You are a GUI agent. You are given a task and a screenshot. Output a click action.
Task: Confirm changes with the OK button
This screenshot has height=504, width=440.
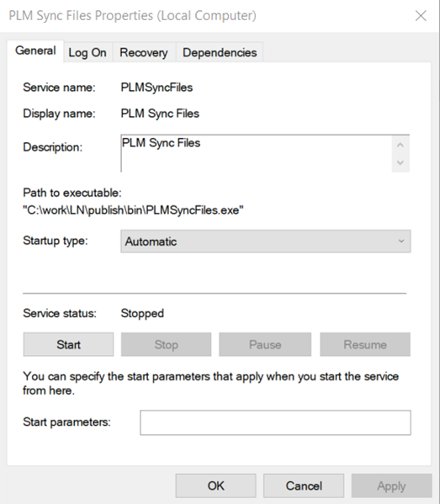point(215,485)
